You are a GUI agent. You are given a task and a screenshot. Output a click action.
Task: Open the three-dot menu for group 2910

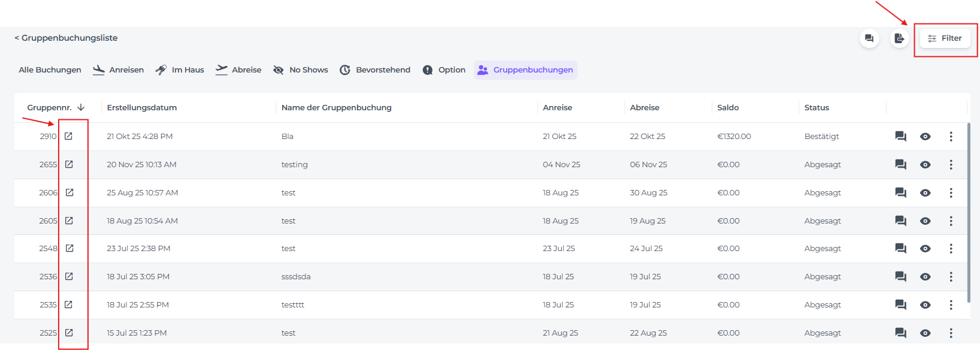pos(951,137)
